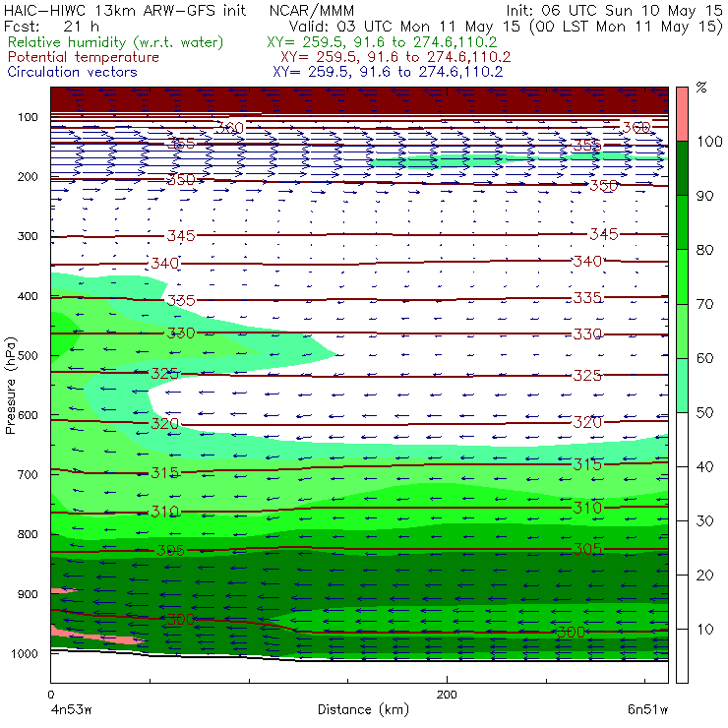Screen dimensions: 728x728
Task: Click colorbar scale label "80"
Action: point(704,250)
